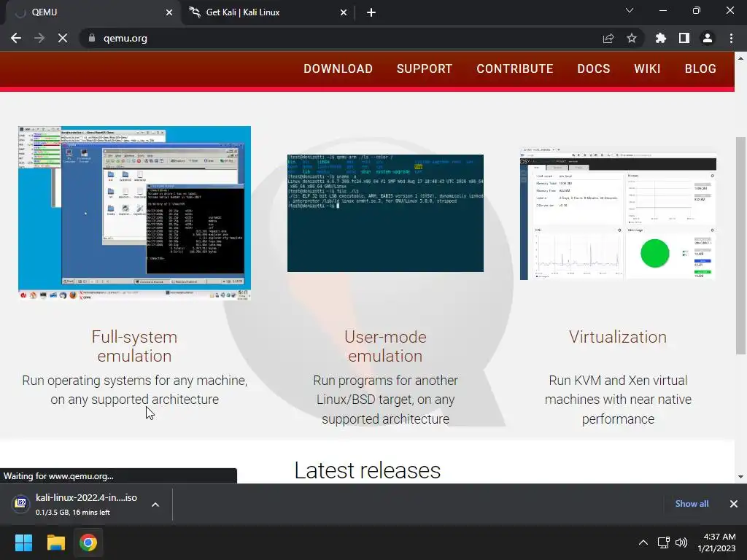
Task: Go to the CONTRIBUTE section
Action: click(x=515, y=69)
